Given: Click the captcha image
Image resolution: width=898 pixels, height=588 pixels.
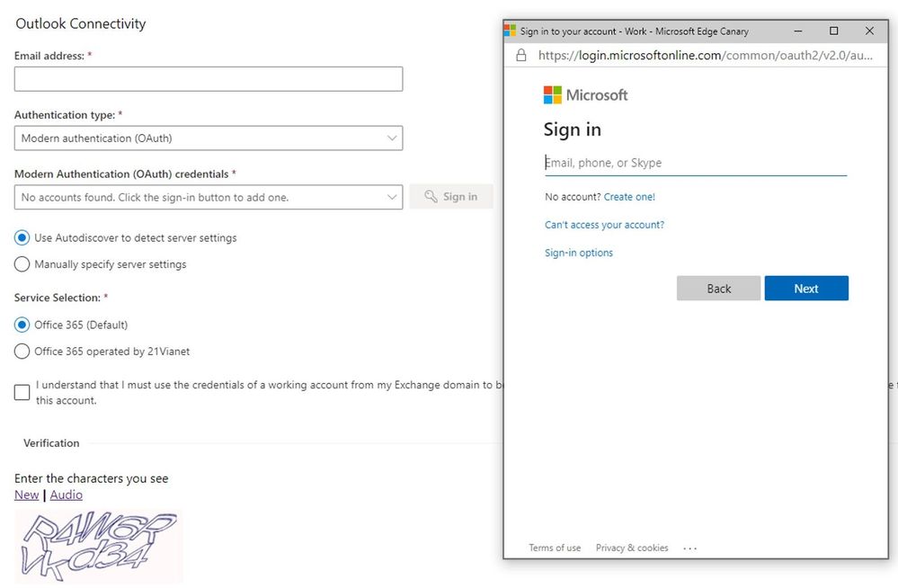Looking at the screenshot, I should [99, 546].
